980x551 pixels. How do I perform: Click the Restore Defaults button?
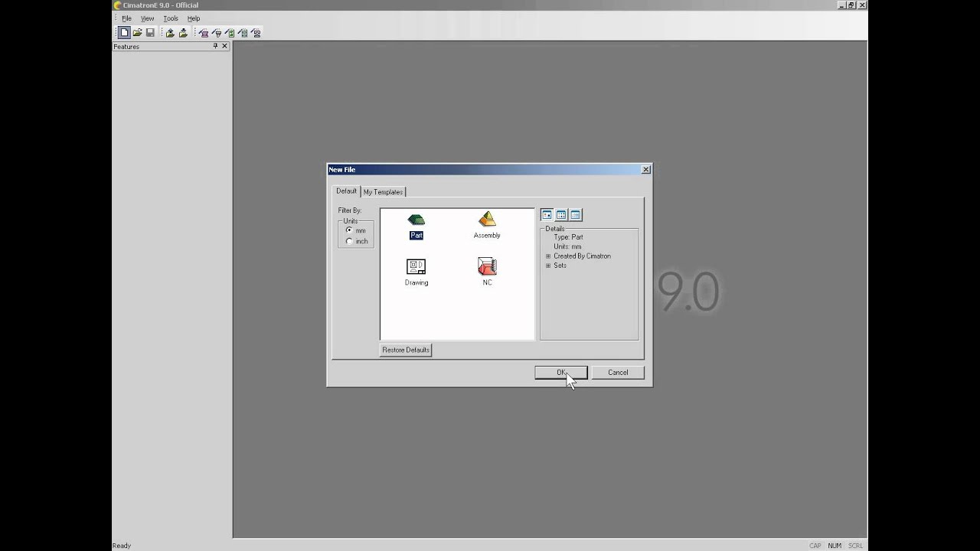tap(406, 350)
